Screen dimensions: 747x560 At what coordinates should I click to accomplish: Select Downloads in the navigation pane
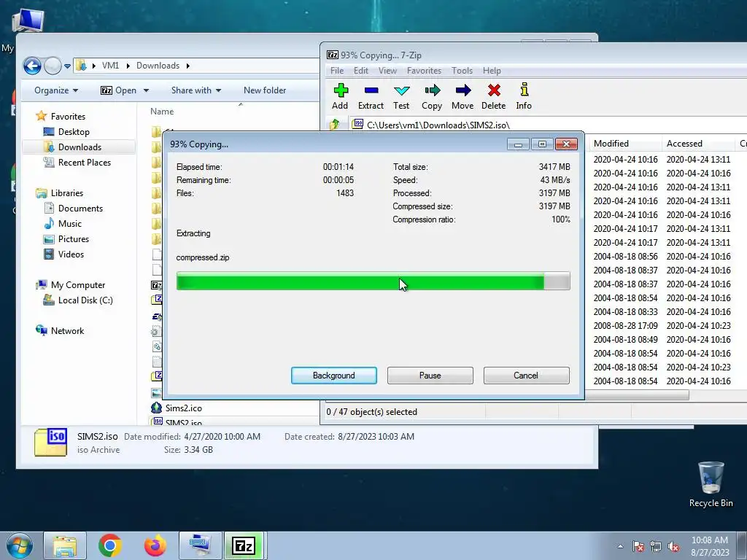(x=80, y=147)
